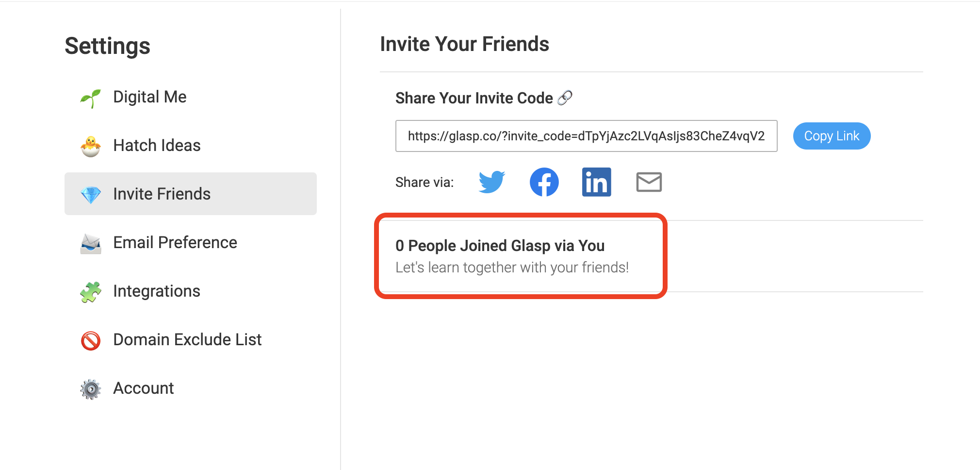This screenshot has width=980, height=470.
Task: Share invite via email envelope icon
Action: click(649, 182)
